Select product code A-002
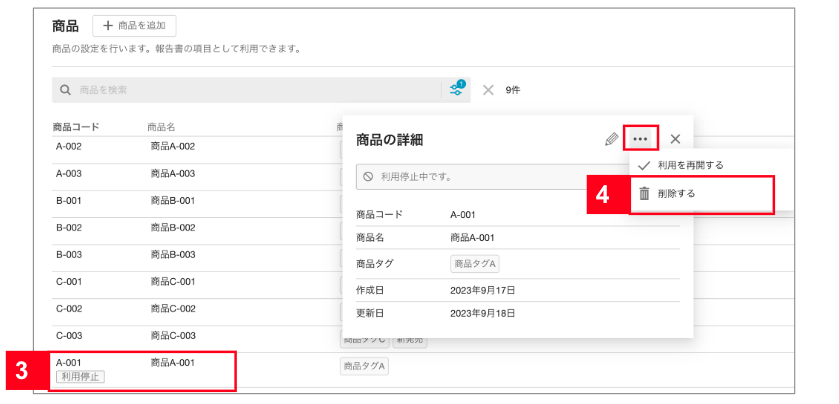Viewport: 839px width, 404px height. (x=68, y=146)
